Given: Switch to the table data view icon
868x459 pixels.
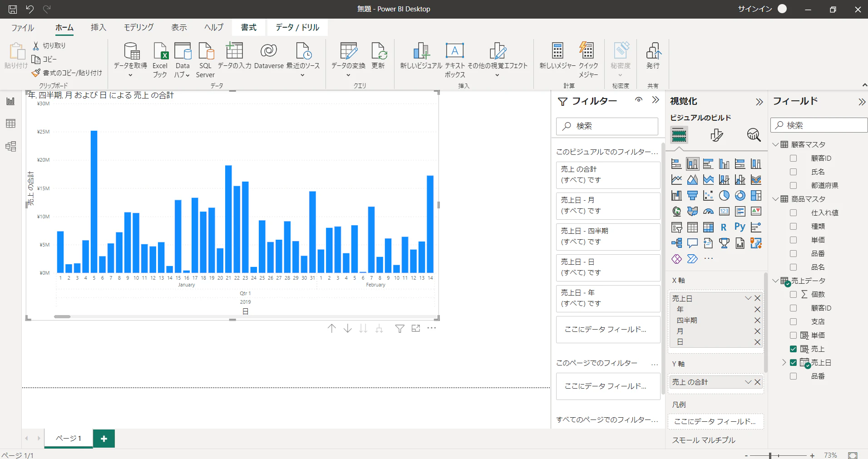Looking at the screenshot, I should point(10,123).
